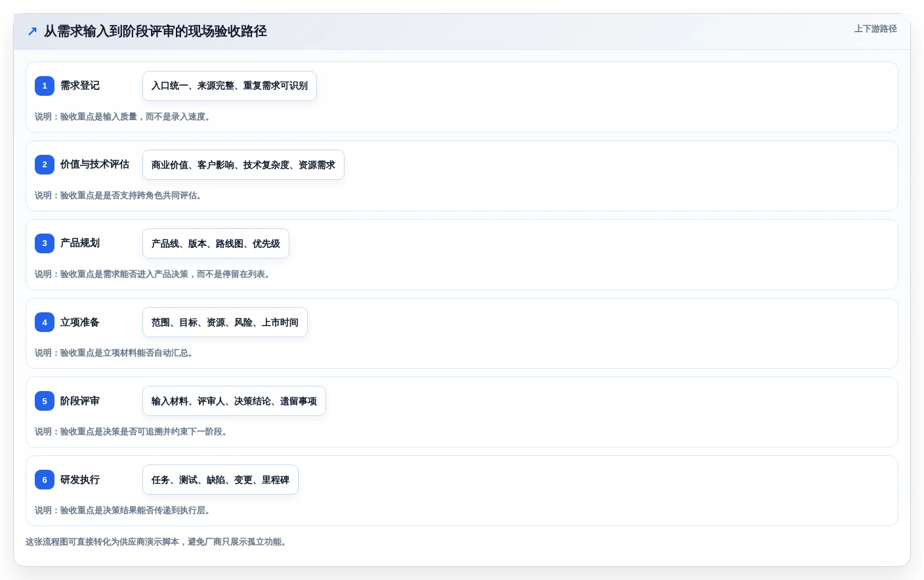This screenshot has height=580, width=924.
Task: Click the note 验收重点是立项材料能否自动汇总
Action: (x=114, y=353)
